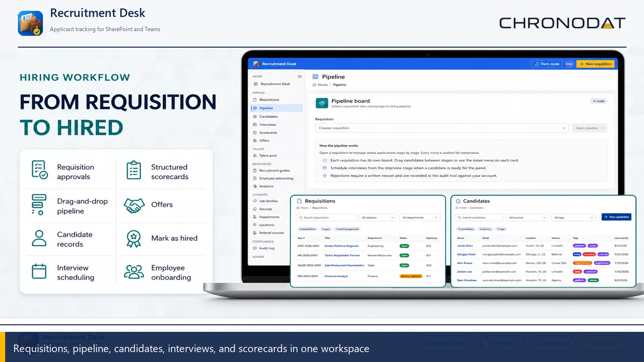Open Sources via its sidebar icon
The image size is (644, 362).
click(x=255, y=209)
